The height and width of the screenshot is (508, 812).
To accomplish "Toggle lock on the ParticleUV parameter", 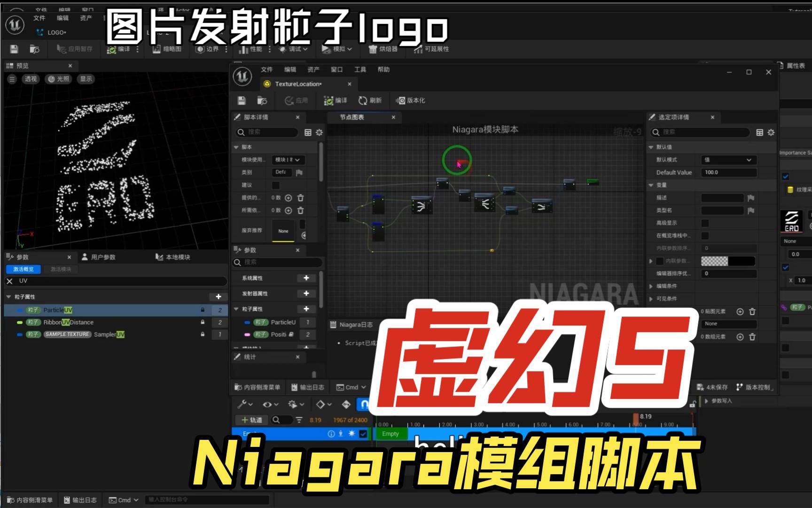I will [x=203, y=310].
